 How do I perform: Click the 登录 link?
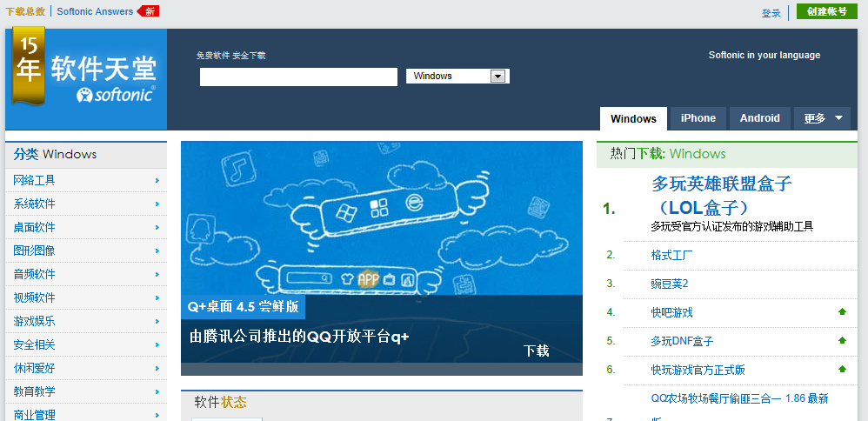(771, 13)
